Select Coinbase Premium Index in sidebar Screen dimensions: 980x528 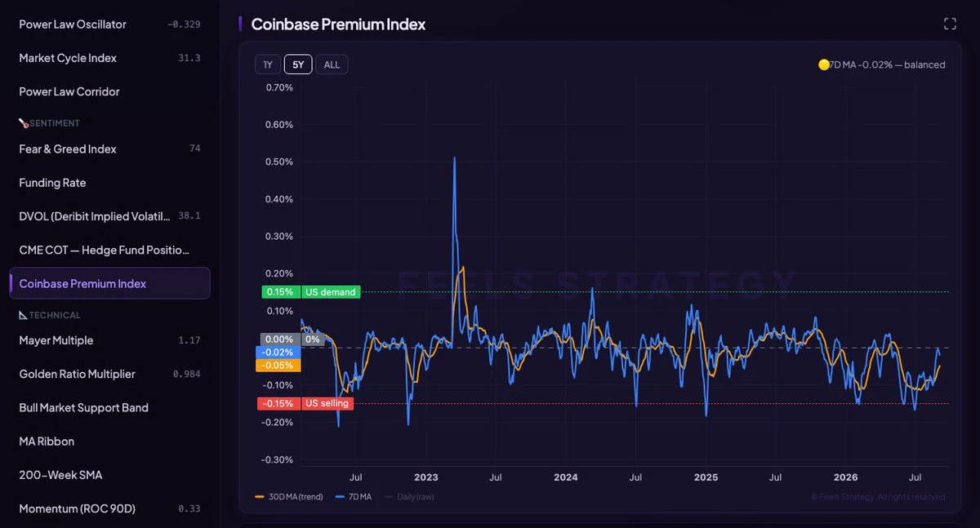109,283
